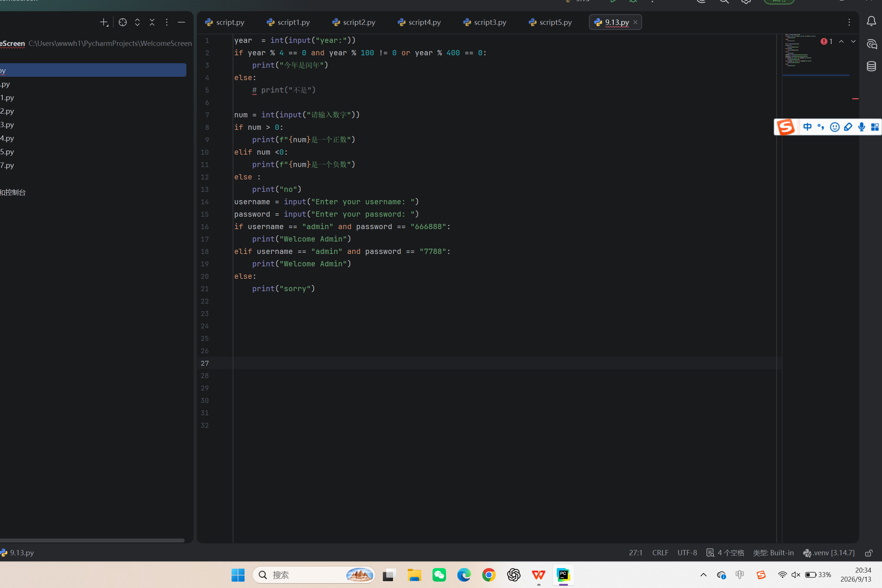Open the script5.py editor tab

550,23
